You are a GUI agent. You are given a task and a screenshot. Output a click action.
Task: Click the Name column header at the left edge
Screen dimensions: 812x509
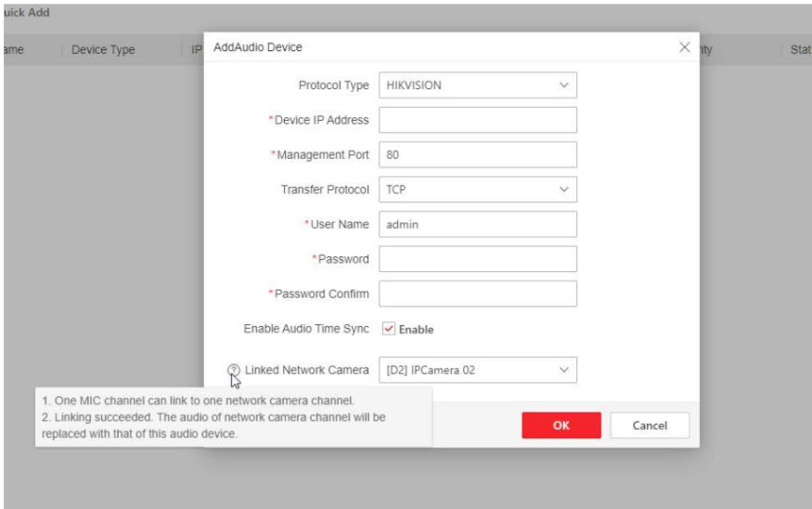pos(13,50)
